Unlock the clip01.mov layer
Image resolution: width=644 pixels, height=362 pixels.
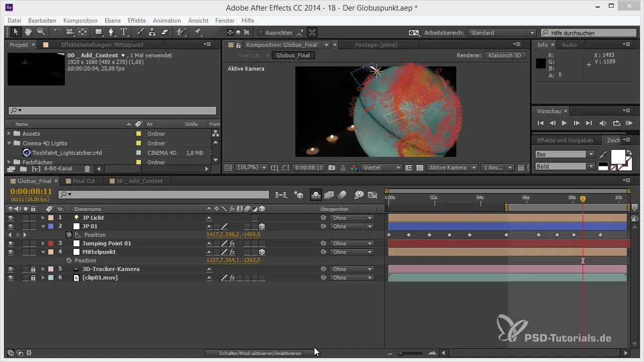(x=33, y=278)
